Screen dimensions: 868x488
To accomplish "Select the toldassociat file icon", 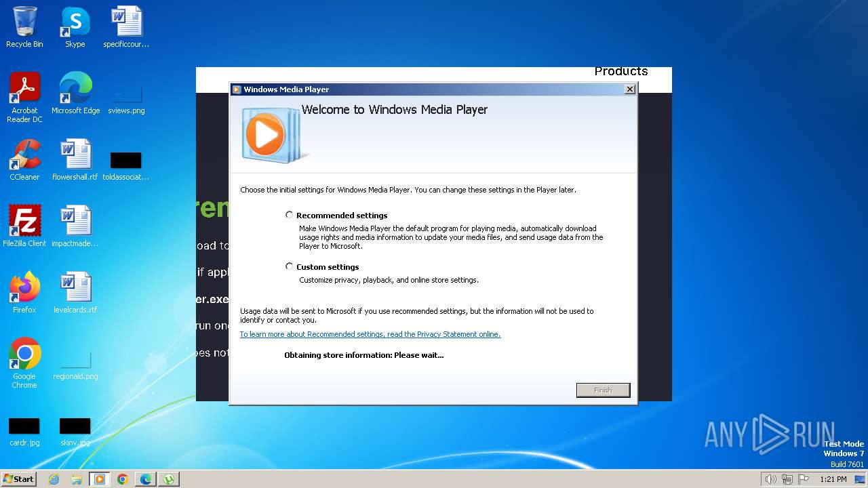I will (126, 166).
